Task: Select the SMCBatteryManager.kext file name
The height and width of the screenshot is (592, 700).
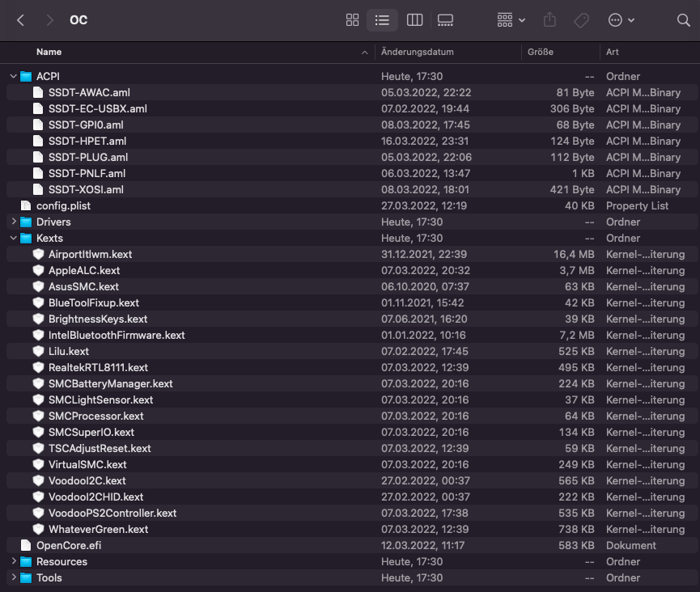Action: (x=111, y=383)
